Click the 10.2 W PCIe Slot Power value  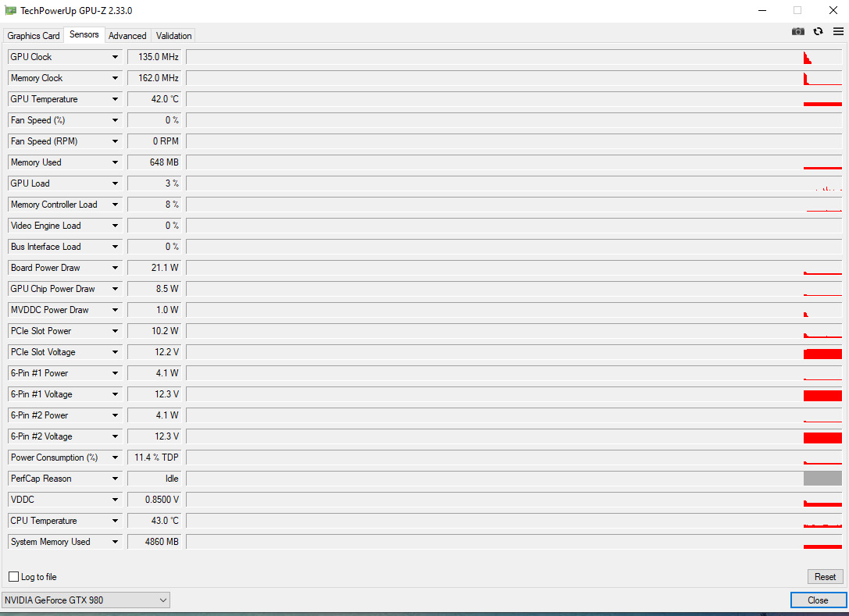click(x=155, y=331)
